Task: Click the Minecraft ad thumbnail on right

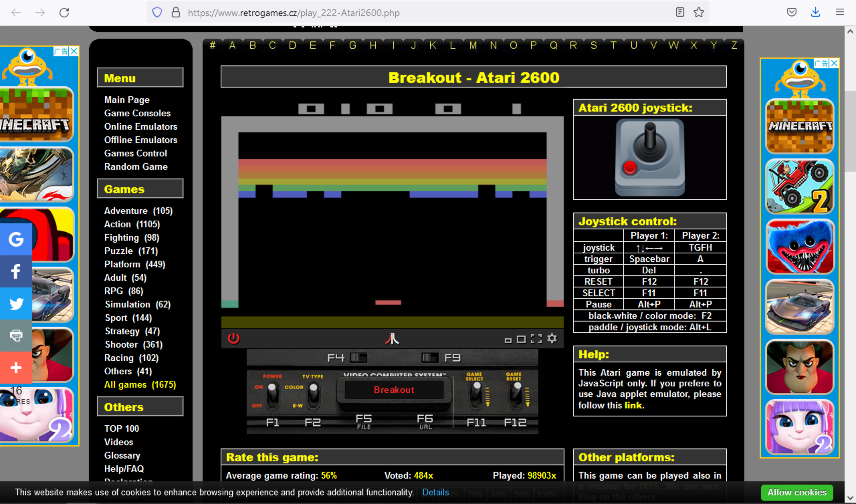Action: 799,126
